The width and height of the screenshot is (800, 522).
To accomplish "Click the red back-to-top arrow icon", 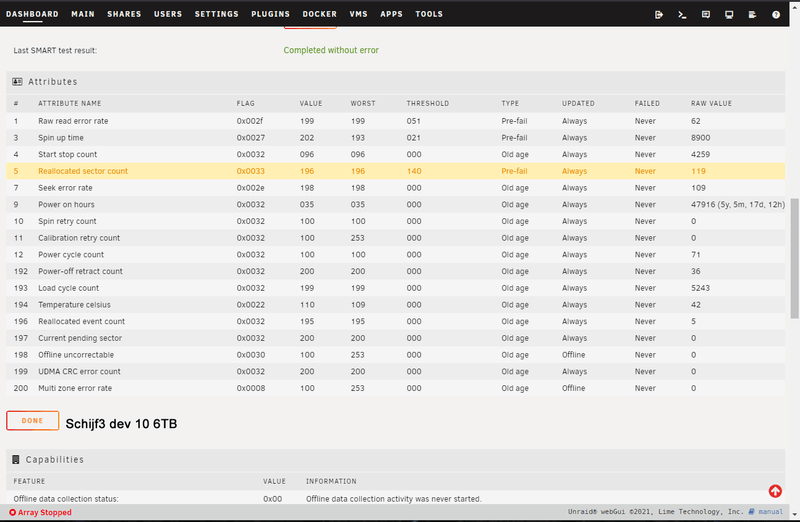I will (775, 491).
